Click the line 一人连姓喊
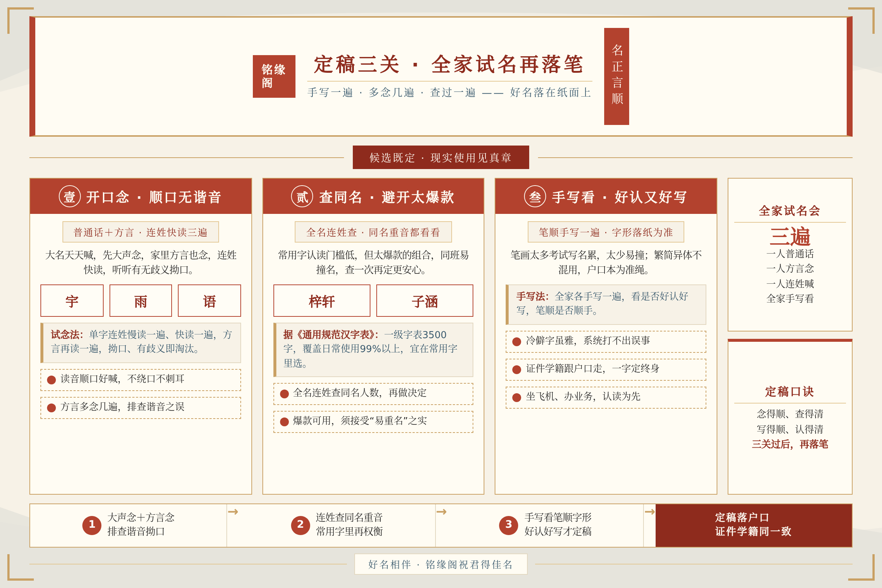Viewport: 882px width, 588px height. click(790, 283)
